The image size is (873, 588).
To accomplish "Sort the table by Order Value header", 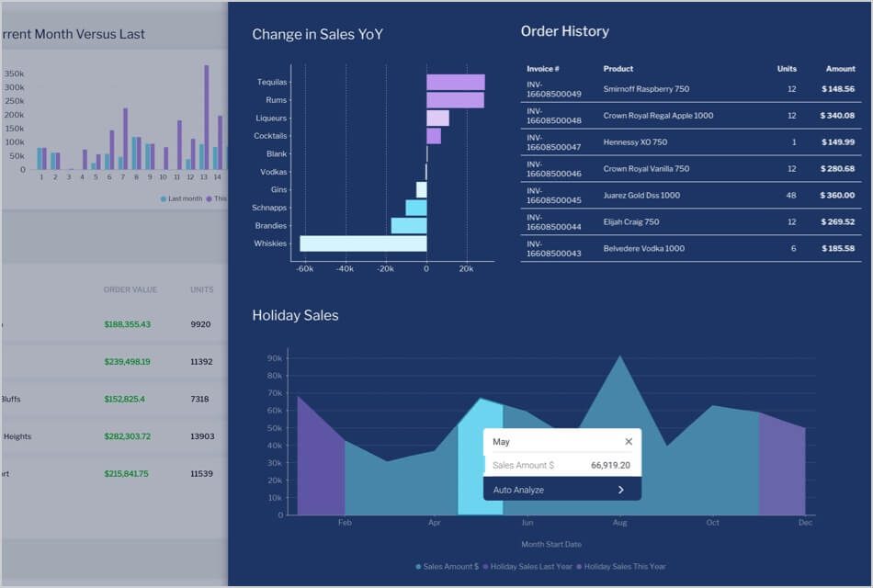I will 130,289.
